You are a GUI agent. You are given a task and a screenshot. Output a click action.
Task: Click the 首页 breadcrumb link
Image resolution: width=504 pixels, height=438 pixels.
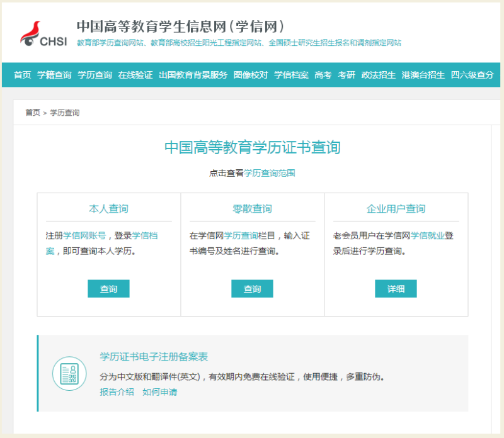pyautogui.click(x=33, y=113)
